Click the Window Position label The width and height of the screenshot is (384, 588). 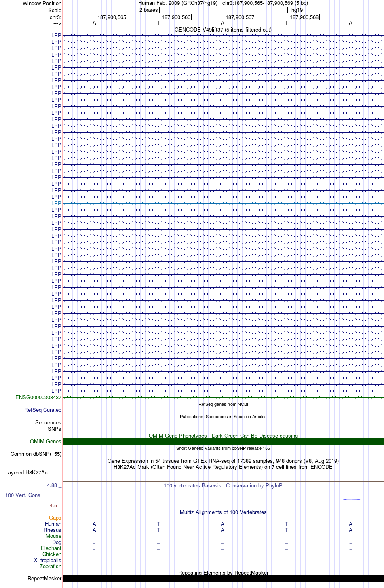tap(42, 3)
